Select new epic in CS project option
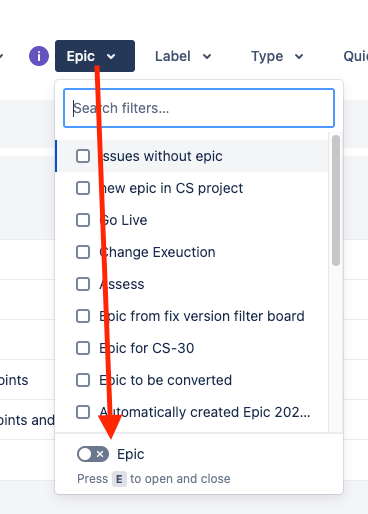 coord(192,188)
